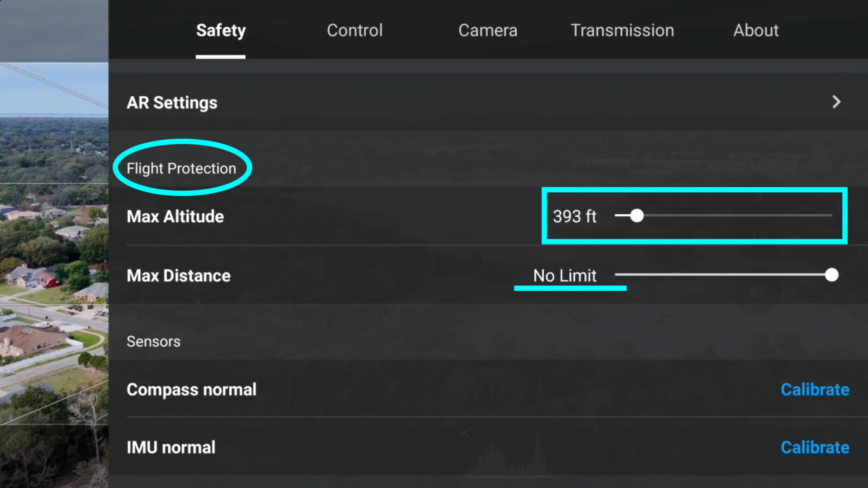
Task: Calibrate the IMU sensor
Action: pyautogui.click(x=815, y=447)
